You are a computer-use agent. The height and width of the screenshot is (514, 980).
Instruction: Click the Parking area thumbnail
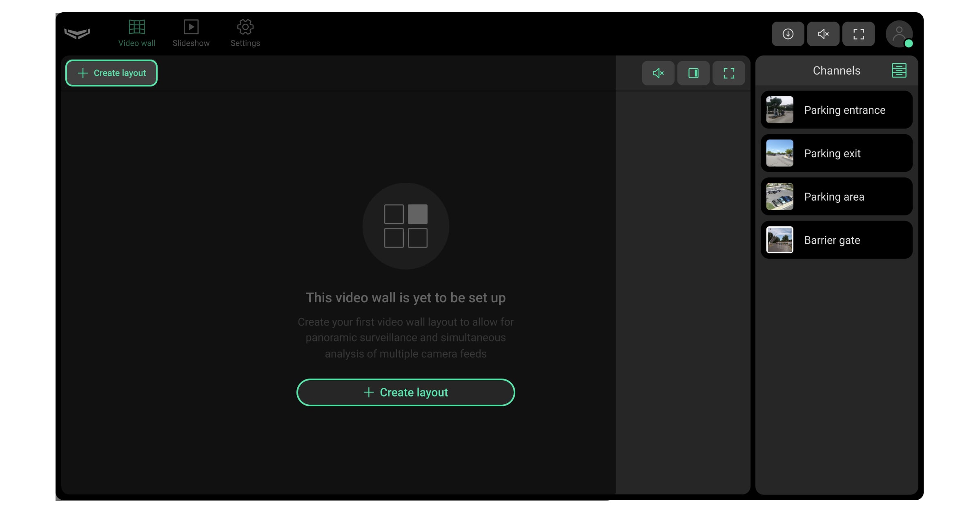pyautogui.click(x=780, y=197)
